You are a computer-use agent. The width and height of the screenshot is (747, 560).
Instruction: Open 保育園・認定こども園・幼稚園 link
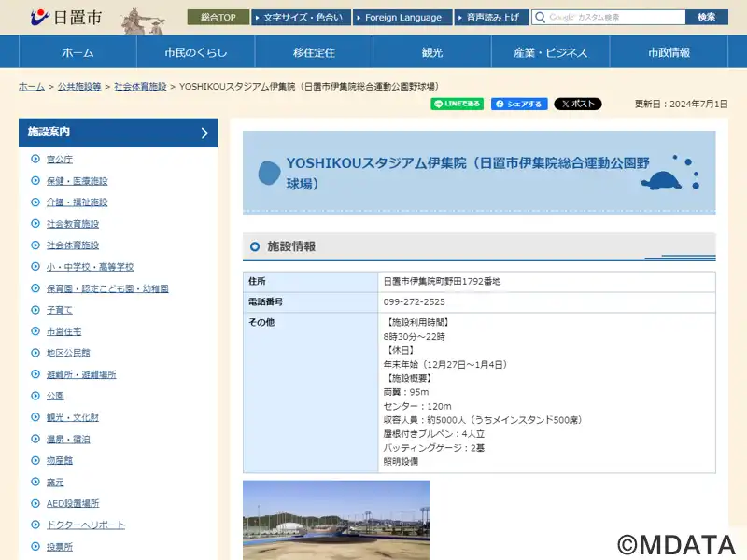(x=107, y=288)
